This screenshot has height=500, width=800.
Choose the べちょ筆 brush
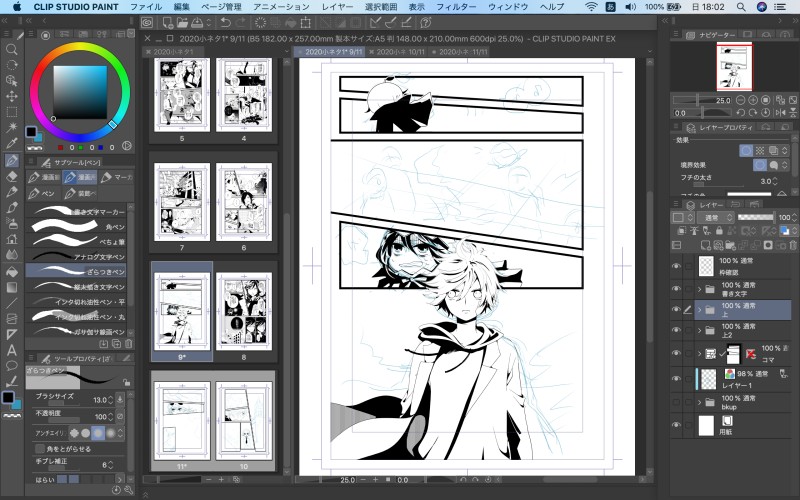coord(76,241)
